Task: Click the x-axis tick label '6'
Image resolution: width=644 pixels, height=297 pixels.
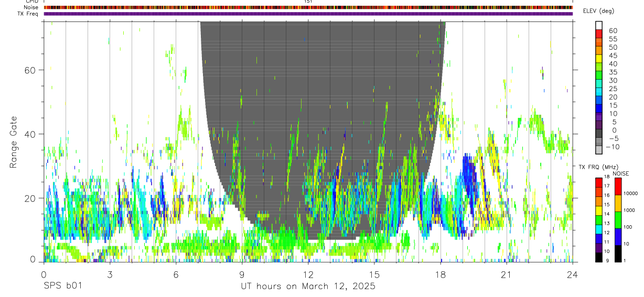Action: click(x=176, y=275)
